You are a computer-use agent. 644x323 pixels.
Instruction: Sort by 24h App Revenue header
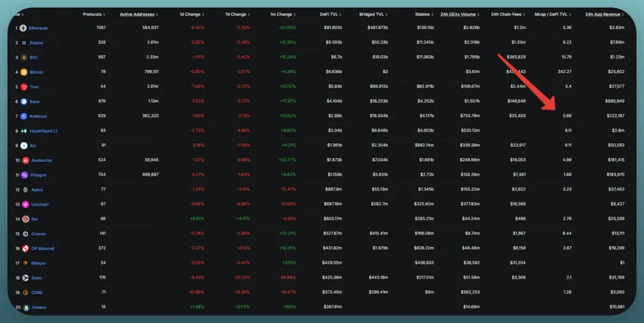tap(605, 14)
